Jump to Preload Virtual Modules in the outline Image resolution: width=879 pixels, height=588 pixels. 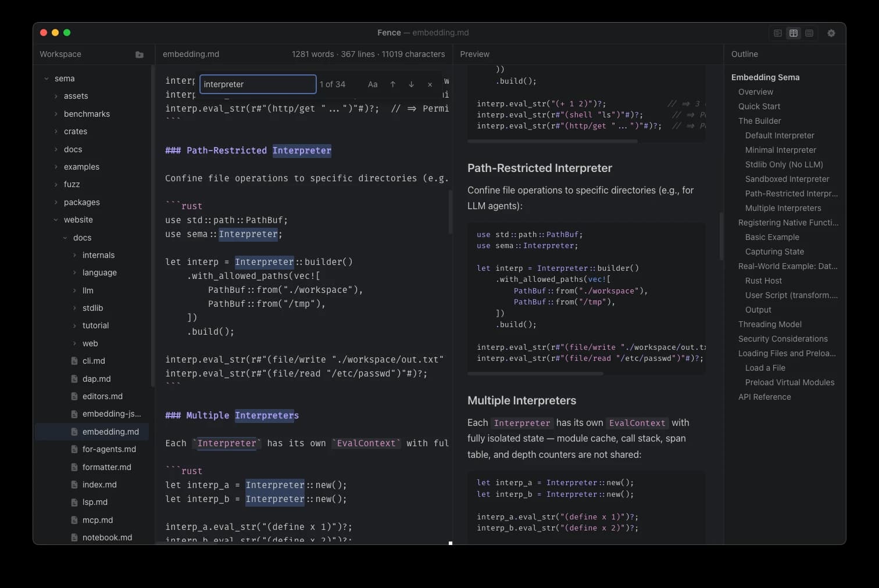[x=789, y=382]
